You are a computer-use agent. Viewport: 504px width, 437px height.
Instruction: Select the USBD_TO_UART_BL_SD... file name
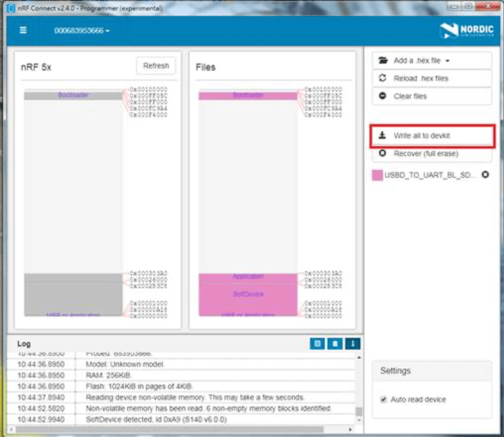[430, 175]
